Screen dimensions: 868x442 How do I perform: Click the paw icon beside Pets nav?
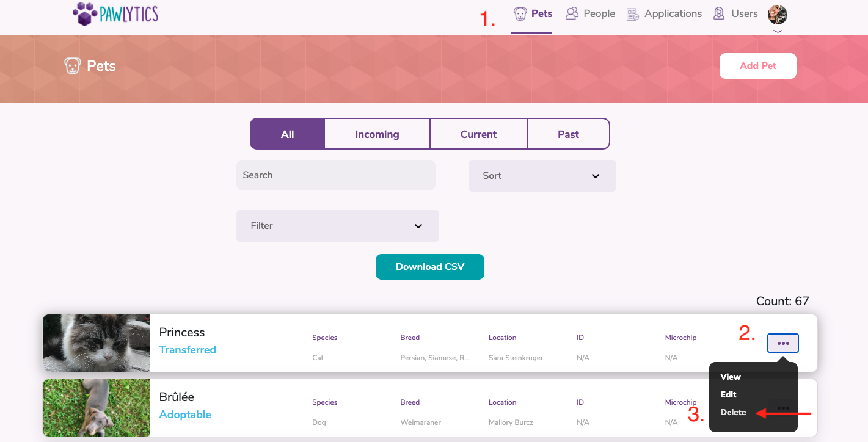(520, 13)
